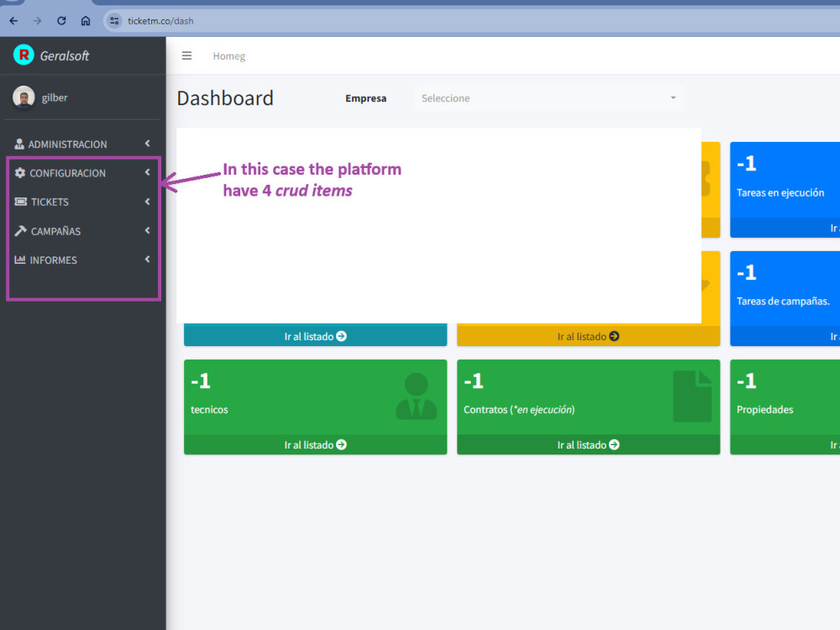Open site information icon in address bar
Image resolution: width=840 pixels, height=630 pixels.
pyautogui.click(x=114, y=21)
